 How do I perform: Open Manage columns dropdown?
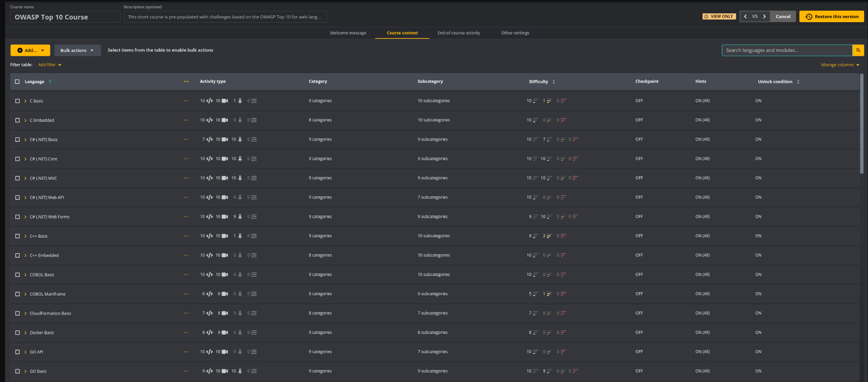click(x=840, y=65)
